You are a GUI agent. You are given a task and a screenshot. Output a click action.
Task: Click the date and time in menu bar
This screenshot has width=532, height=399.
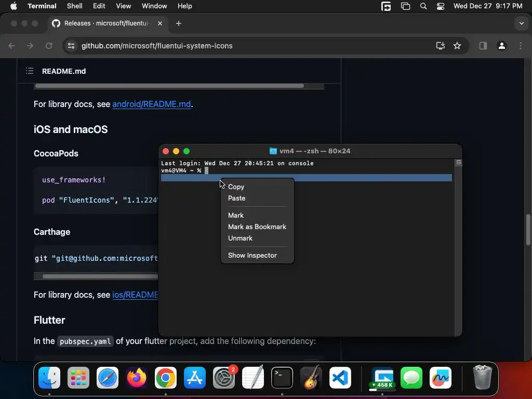click(487, 6)
